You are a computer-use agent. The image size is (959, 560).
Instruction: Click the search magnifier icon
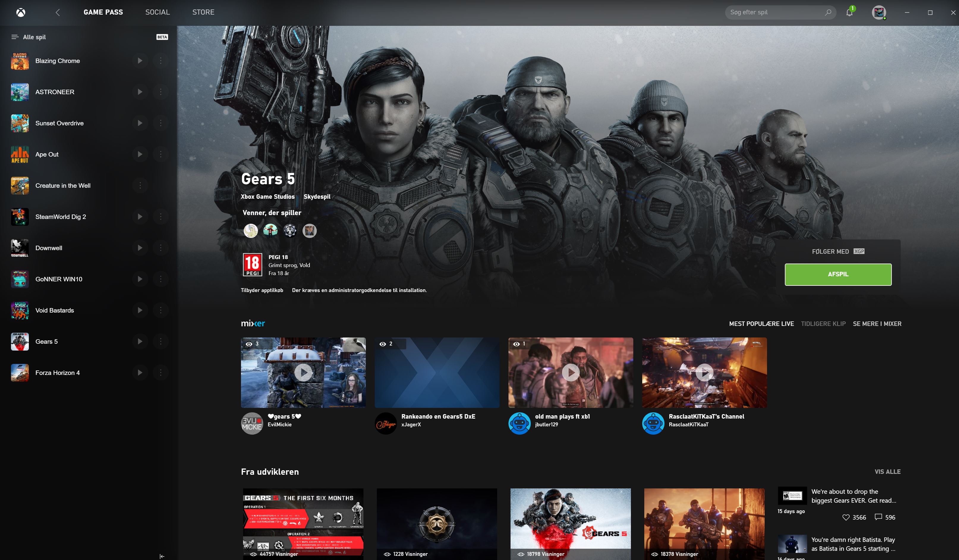[x=828, y=12]
